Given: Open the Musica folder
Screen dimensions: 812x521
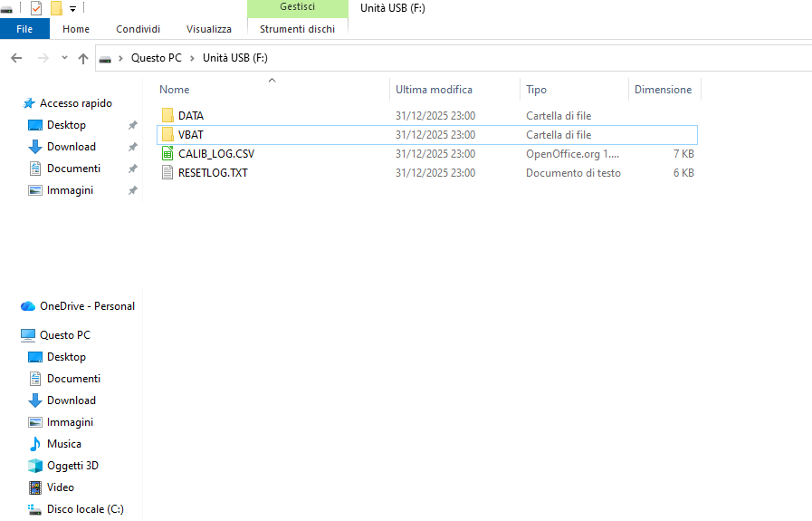Looking at the screenshot, I should pyautogui.click(x=63, y=444).
